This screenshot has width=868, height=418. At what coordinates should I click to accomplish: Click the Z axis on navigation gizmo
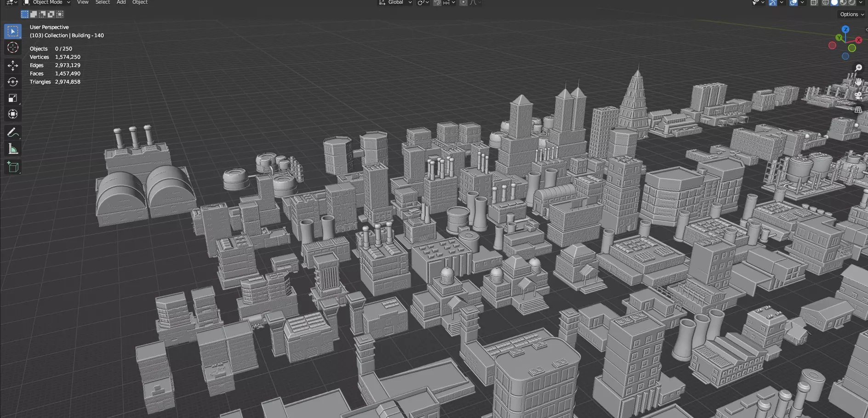(845, 29)
